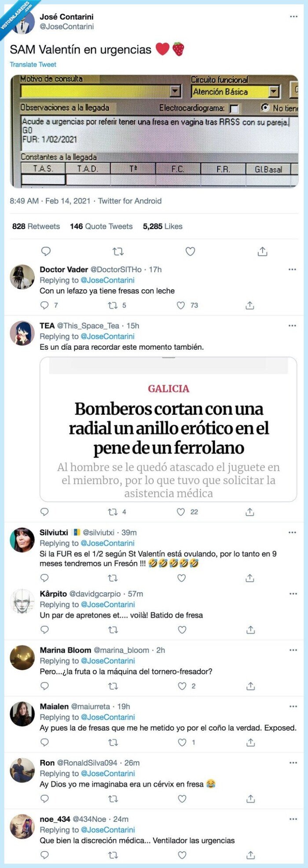Select the 'No tiene' radio button
The height and width of the screenshot is (868, 308).
(x=265, y=107)
